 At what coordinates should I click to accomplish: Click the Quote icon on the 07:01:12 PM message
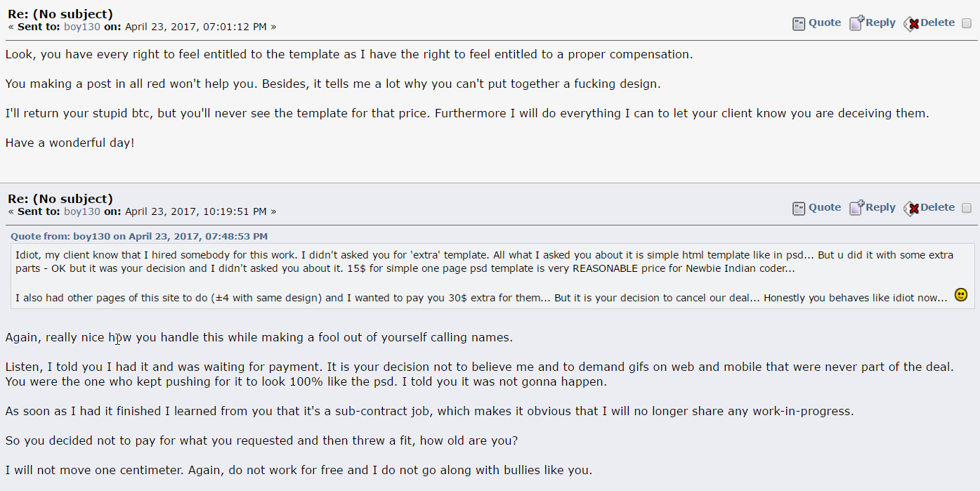[x=799, y=23]
